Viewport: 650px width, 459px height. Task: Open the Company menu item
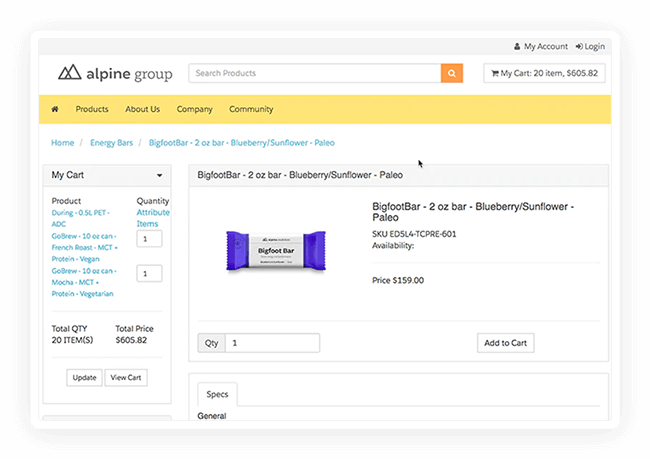tap(194, 109)
